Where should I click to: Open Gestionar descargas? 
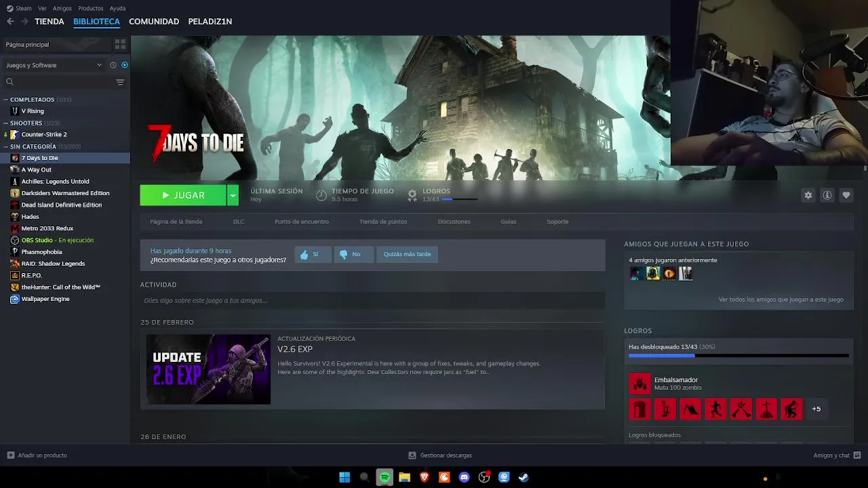click(x=440, y=455)
